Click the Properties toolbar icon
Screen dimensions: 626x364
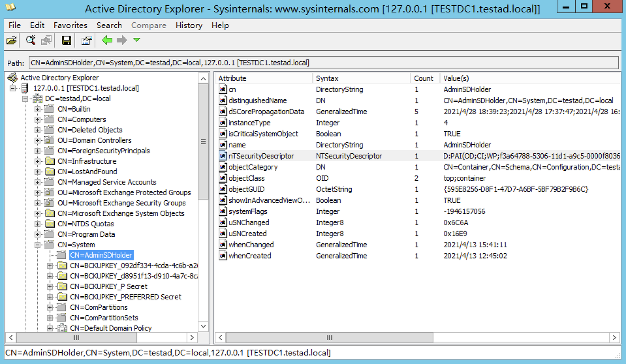[x=87, y=40]
